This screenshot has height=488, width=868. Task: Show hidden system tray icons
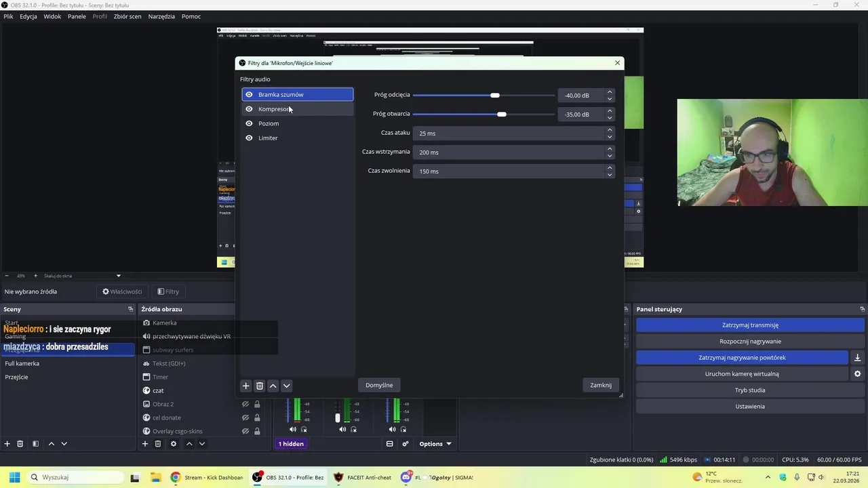[x=768, y=477]
